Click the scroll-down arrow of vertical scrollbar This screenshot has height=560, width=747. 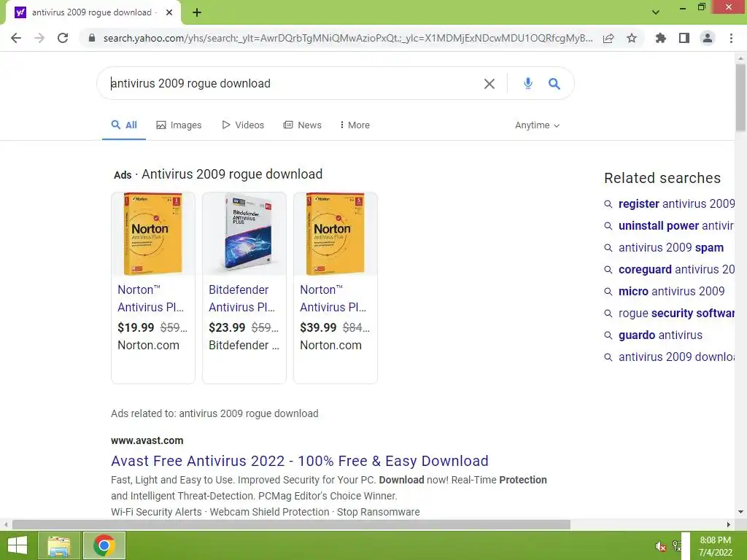click(x=740, y=512)
